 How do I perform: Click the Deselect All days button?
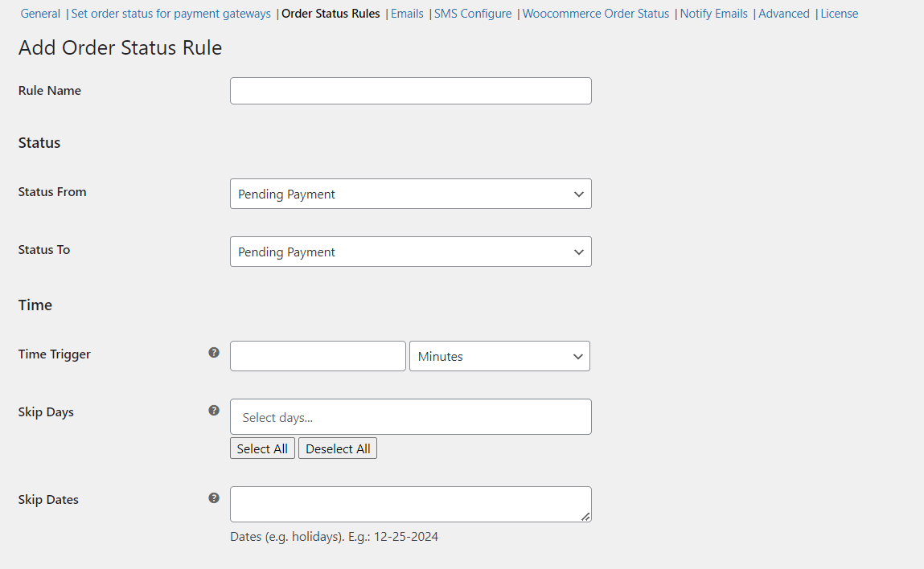338,448
